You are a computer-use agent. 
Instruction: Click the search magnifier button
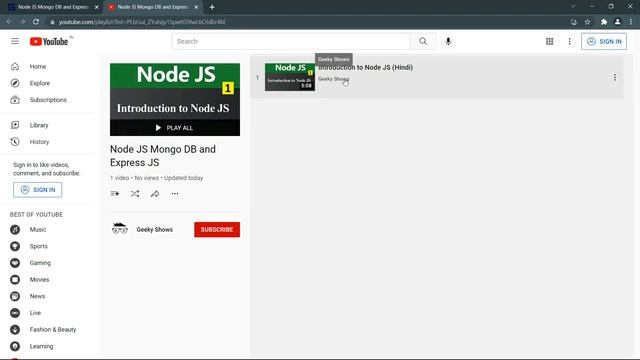(x=423, y=41)
